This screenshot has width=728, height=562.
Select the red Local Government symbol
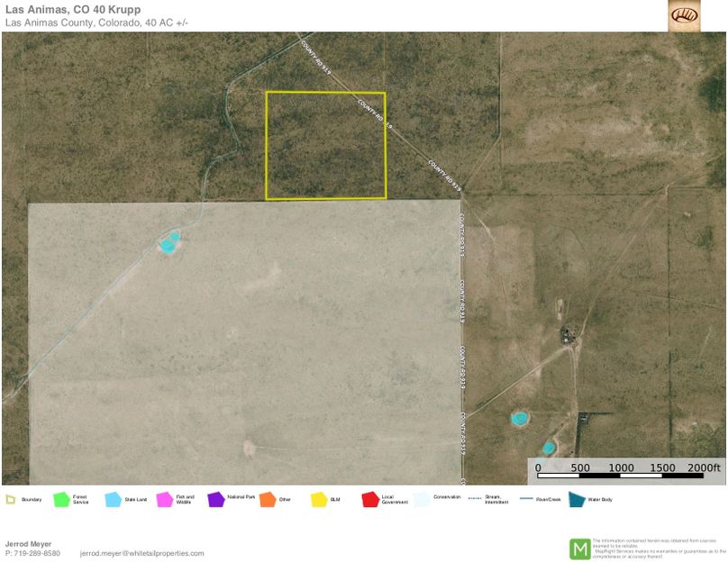pyautogui.click(x=369, y=500)
